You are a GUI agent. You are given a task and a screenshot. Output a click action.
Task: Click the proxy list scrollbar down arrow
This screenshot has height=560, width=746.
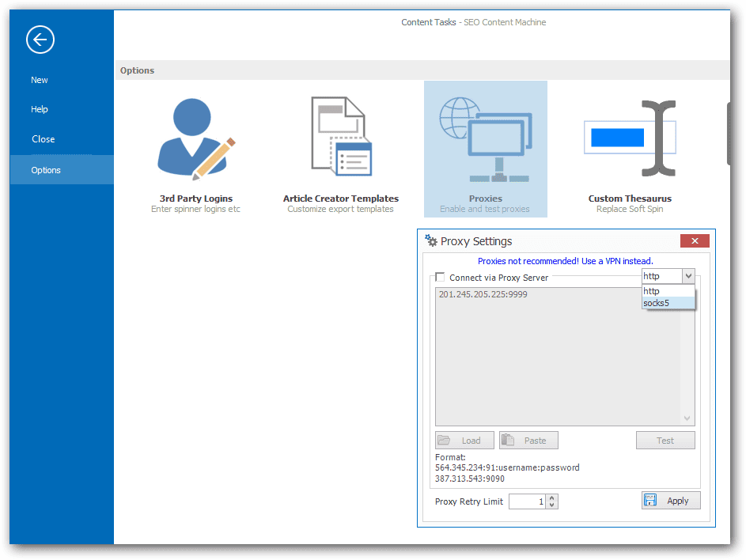pos(687,418)
